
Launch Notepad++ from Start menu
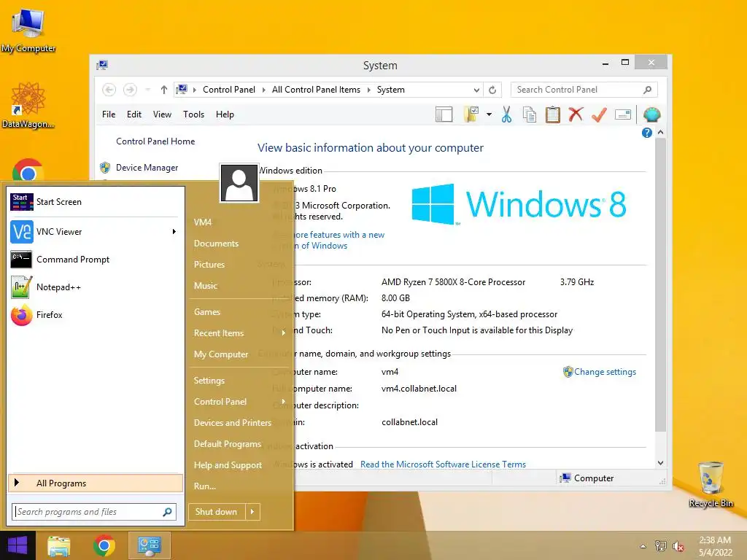96,287
